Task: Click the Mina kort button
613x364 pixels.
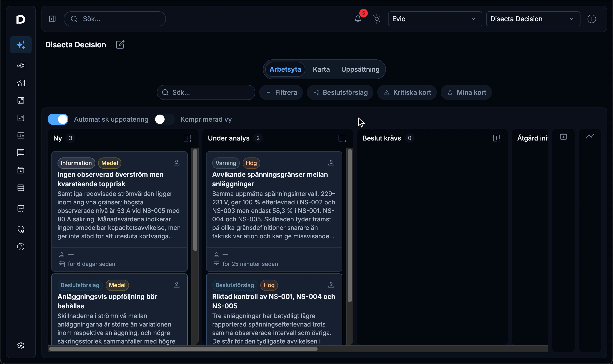Action: pyautogui.click(x=466, y=92)
